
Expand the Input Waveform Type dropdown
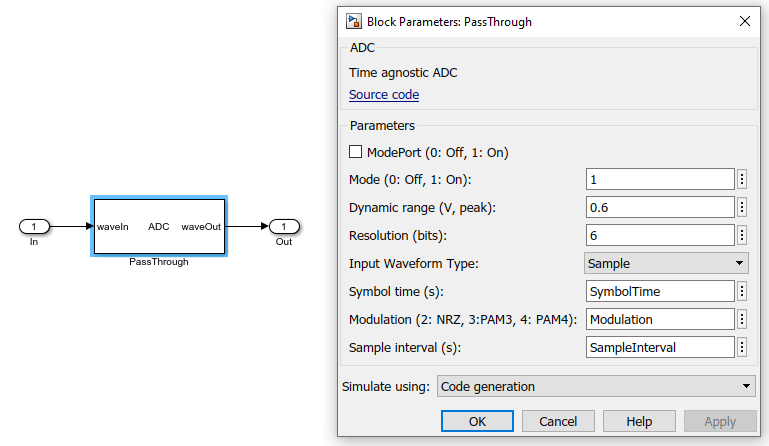(x=666, y=263)
